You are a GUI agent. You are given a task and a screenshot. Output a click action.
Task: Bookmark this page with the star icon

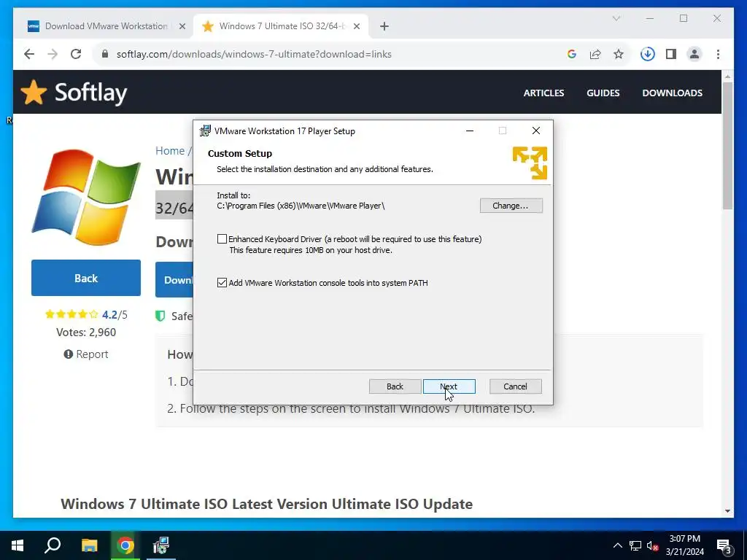(619, 54)
